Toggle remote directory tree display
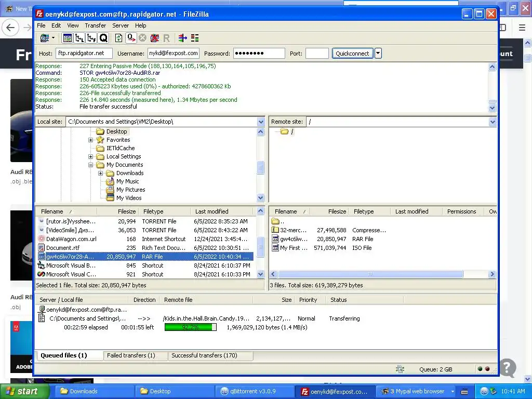 coord(91,38)
